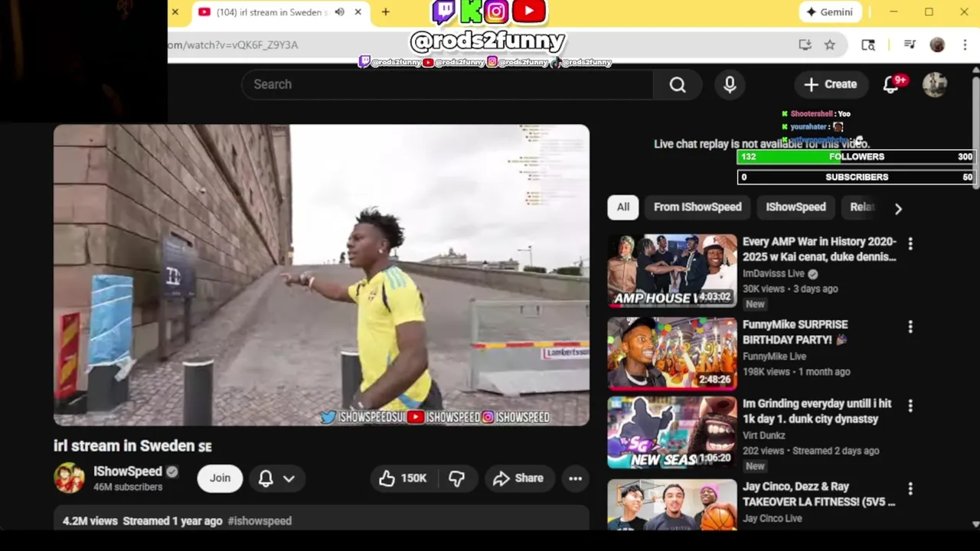This screenshot has width=980, height=551.
Task: Close the 'irl stream in Sweden' tab
Action: pyautogui.click(x=358, y=12)
